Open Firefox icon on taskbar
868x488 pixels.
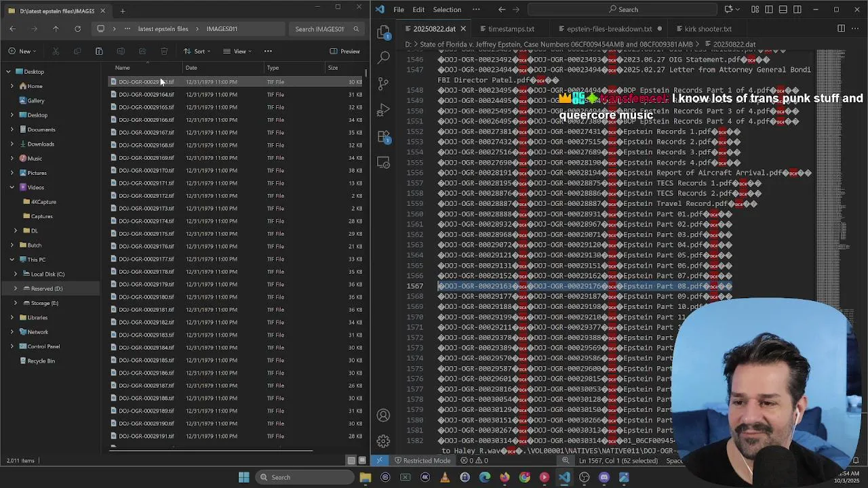pyautogui.click(x=505, y=477)
